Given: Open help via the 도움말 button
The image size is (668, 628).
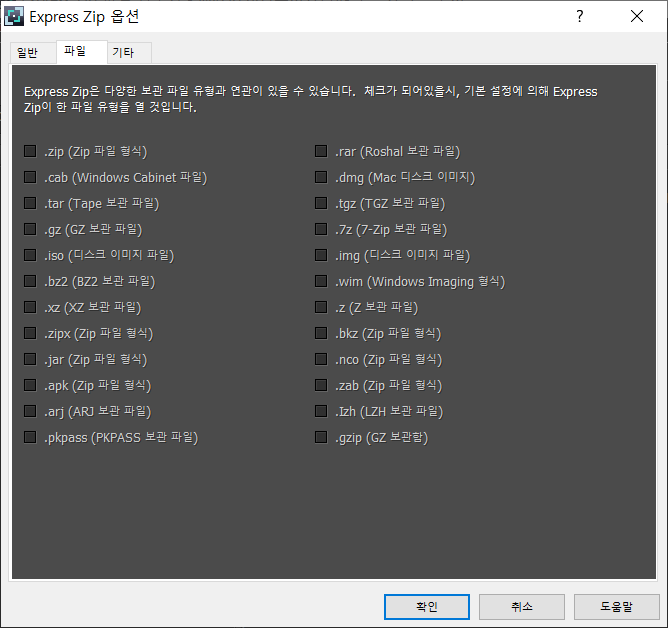Looking at the screenshot, I should click(616, 607).
